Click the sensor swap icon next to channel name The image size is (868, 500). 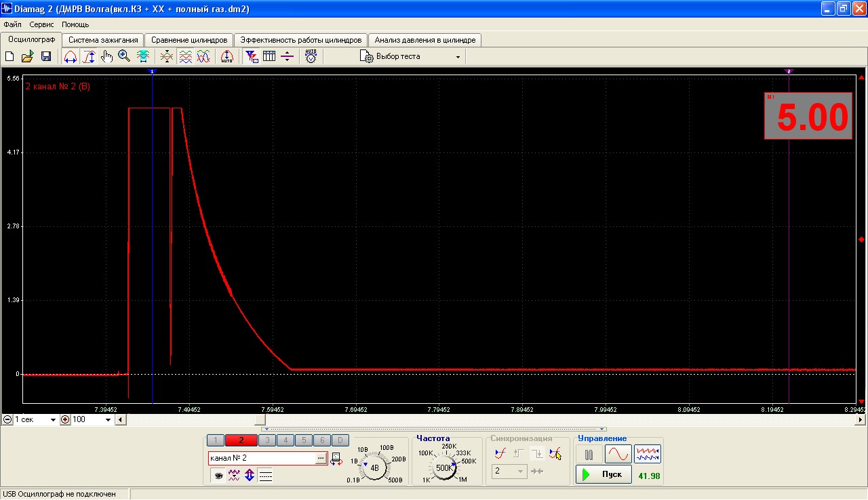336,459
